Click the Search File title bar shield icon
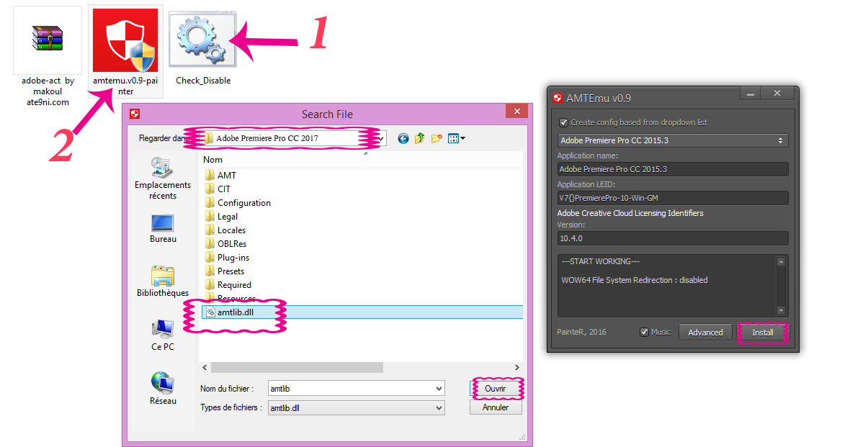 pos(135,114)
